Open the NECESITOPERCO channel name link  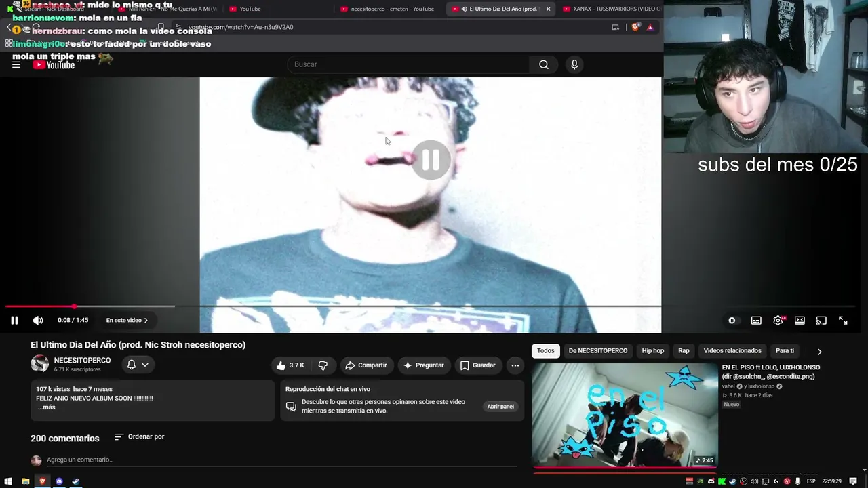click(82, 361)
